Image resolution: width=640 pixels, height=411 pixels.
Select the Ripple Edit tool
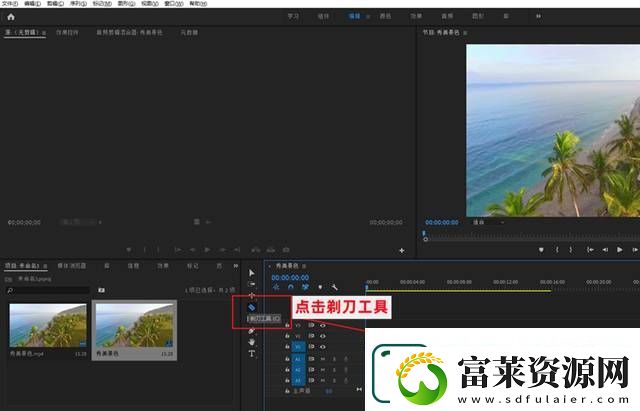click(251, 295)
